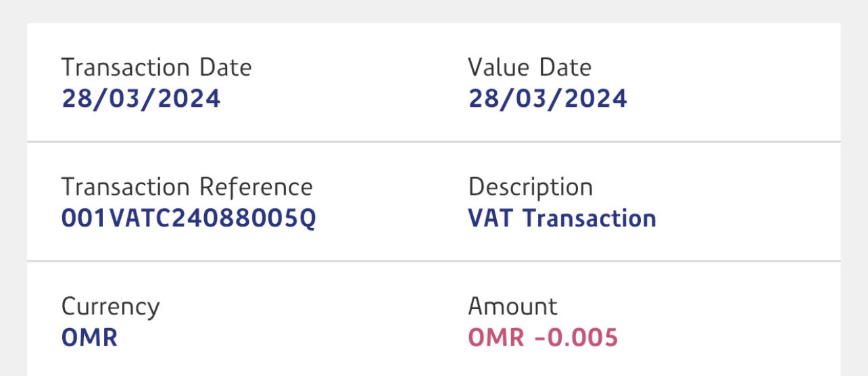Select the red OMR -0.005 amount
This screenshot has width=868, height=376.
[543, 337]
